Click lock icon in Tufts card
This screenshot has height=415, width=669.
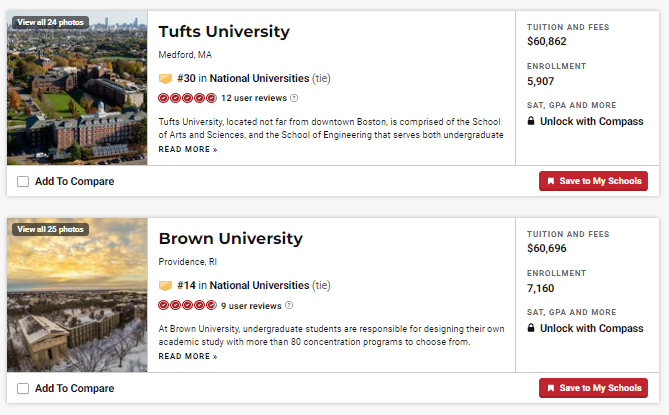(x=531, y=121)
